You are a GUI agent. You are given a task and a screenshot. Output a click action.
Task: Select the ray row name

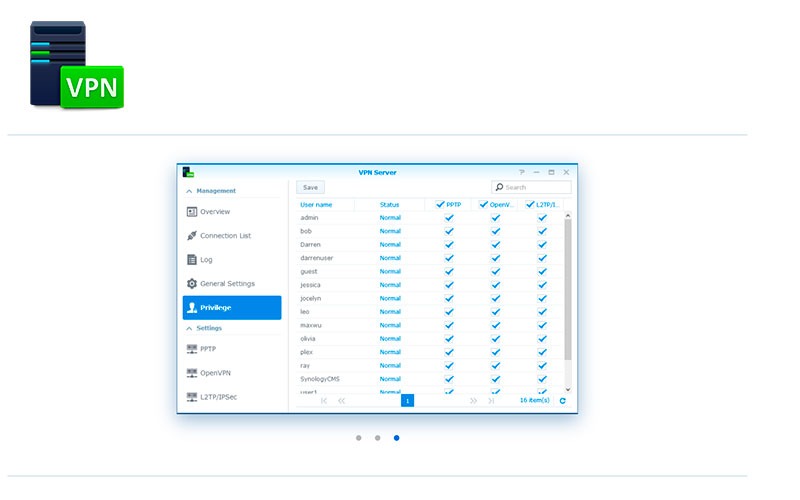[x=305, y=366]
